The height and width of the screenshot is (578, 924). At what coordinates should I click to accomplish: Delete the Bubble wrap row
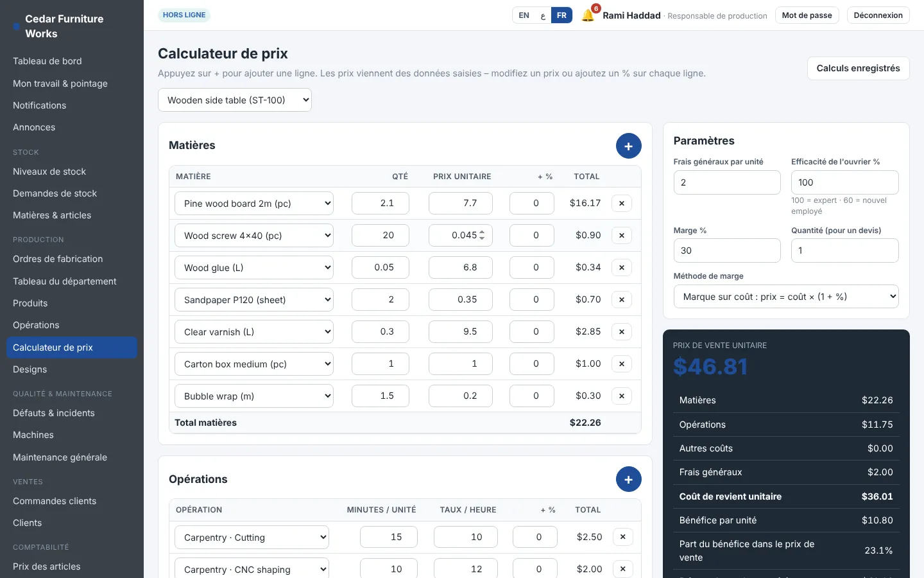tap(622, 396)
